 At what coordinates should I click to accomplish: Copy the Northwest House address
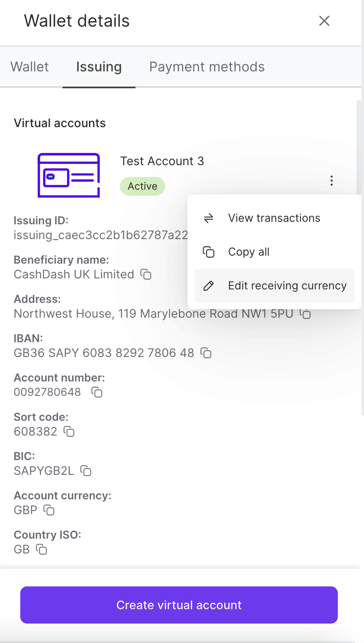(305, 314)
